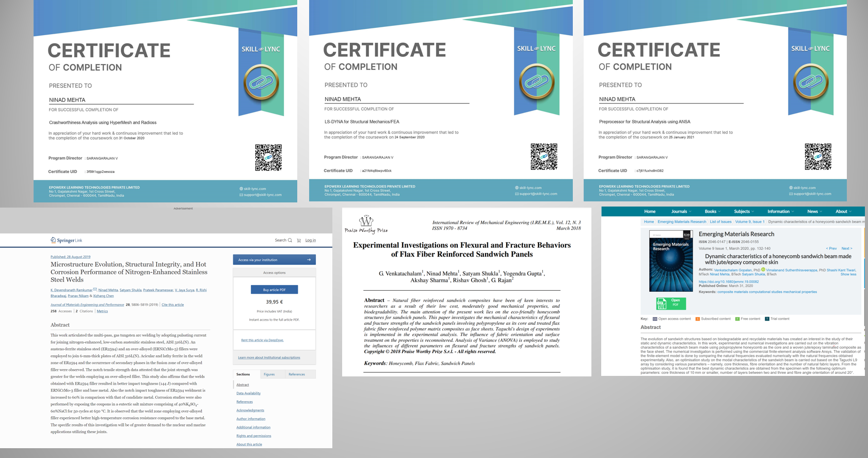
Task: Click the green ORCID icon beside Gopalan
Action: pyautogui.click(x=763, y=270)
